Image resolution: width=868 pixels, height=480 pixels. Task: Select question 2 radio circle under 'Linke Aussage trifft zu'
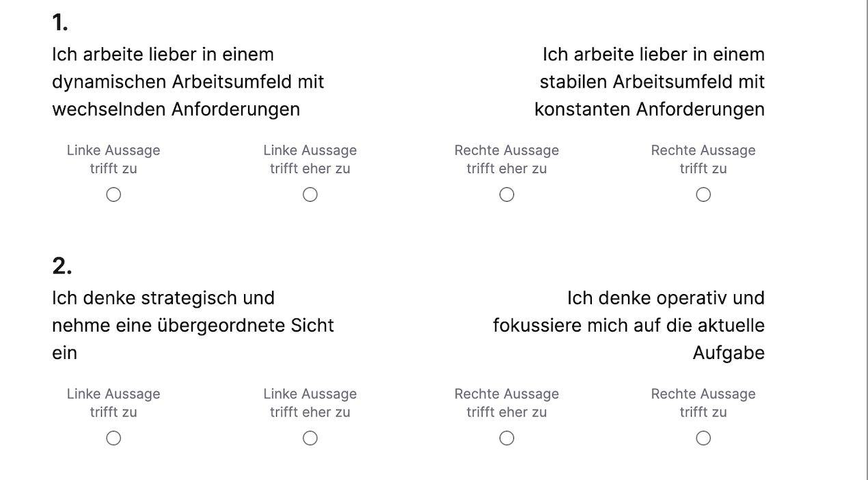113,438
